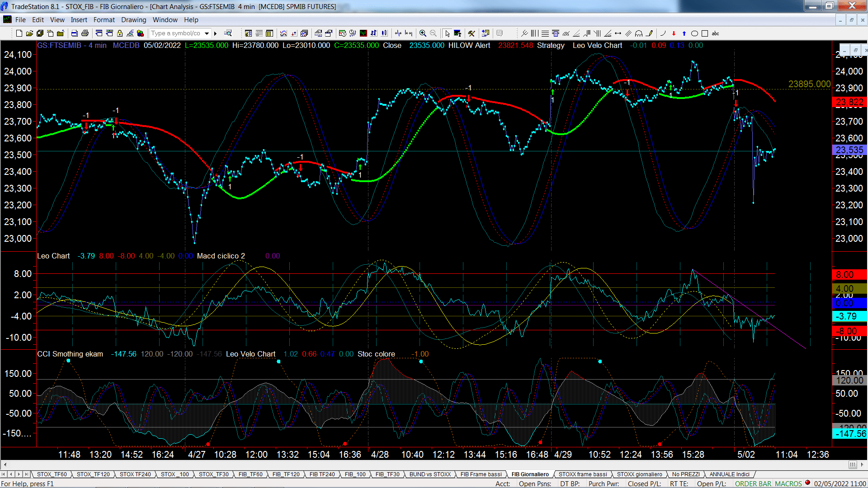Click MACROS in status bar
This screenshot has width=868, height=488.
(788, 483)
